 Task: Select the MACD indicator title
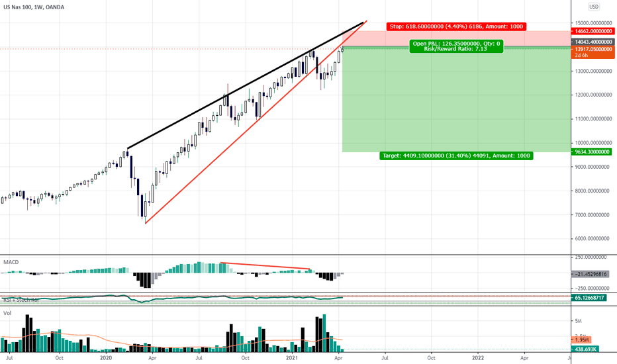click(11, 262)
